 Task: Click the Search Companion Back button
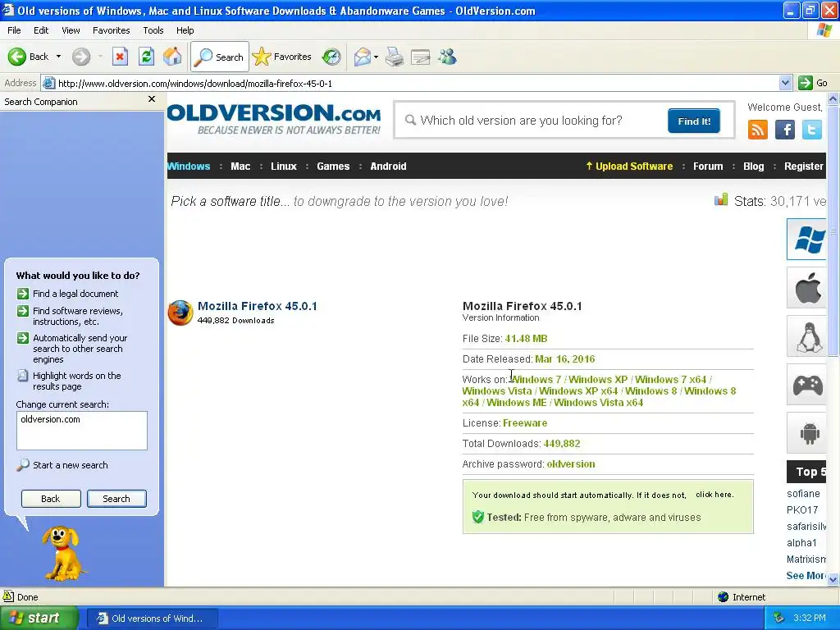pos(51,499)
